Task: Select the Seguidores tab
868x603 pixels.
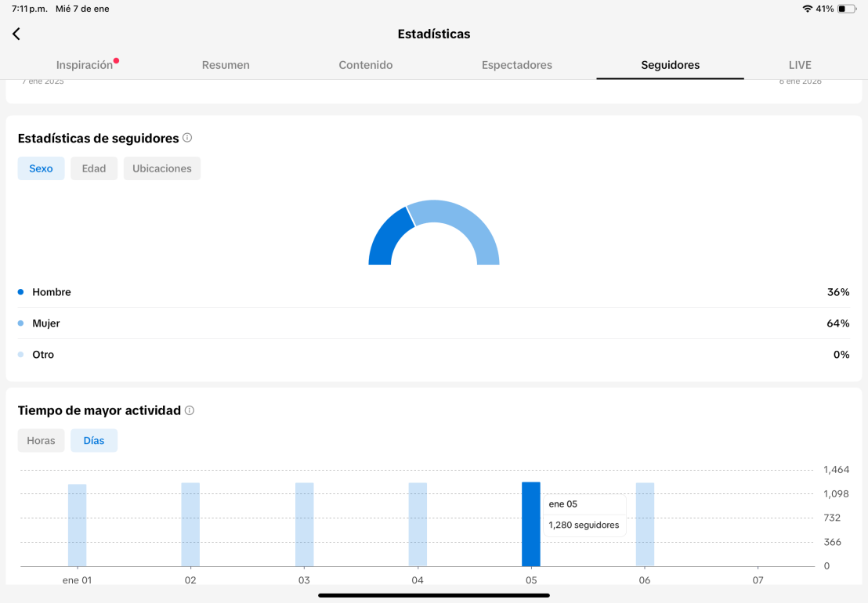Action: [670, 65]
